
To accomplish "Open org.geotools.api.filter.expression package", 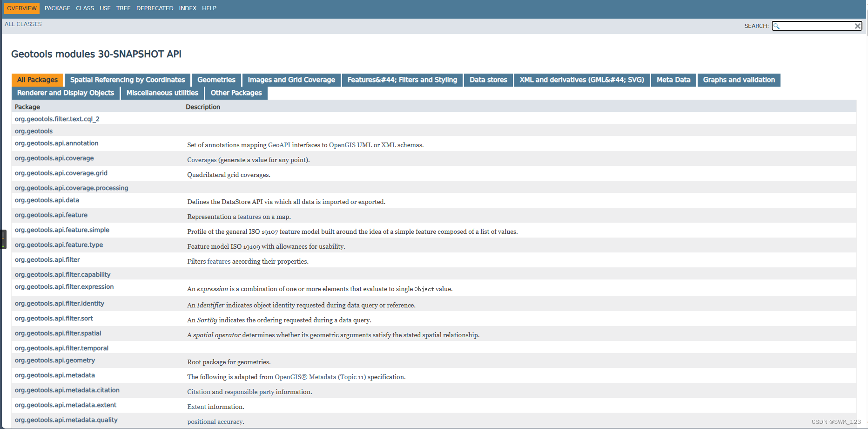I will click(x=64, y=287).
